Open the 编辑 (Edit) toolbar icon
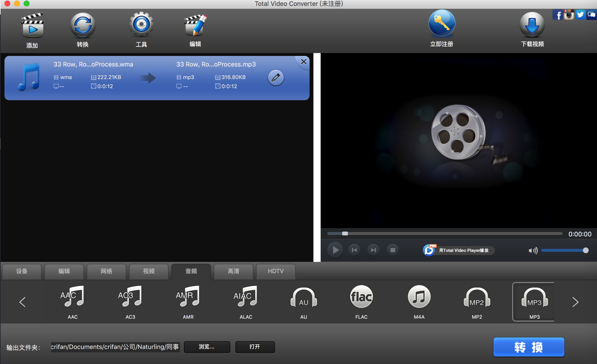Viewport: 597px width, 364px height. 195,26
